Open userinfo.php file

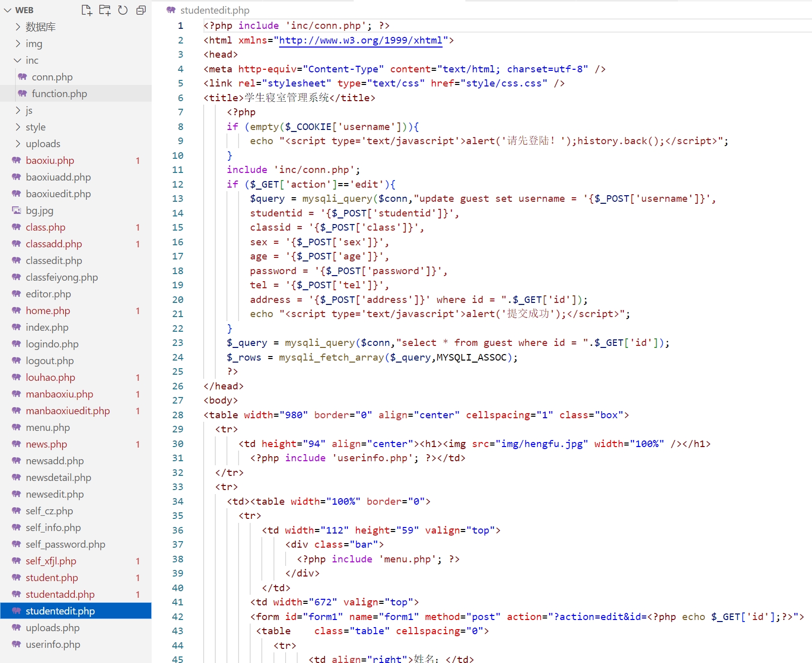[76, 644]
